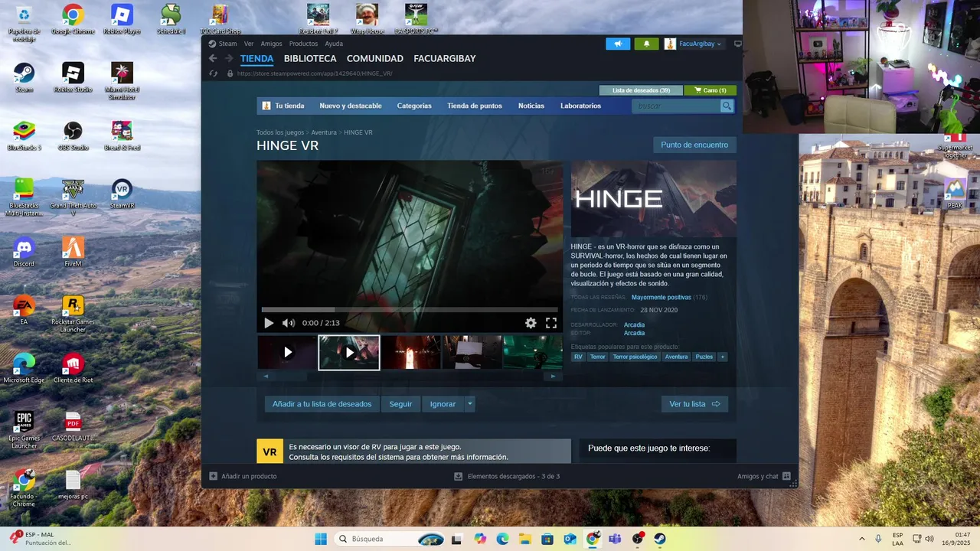Screen dimensions: 980x551
Task: Select the Terror psicológico tag
Action: [x=635, y=357]
